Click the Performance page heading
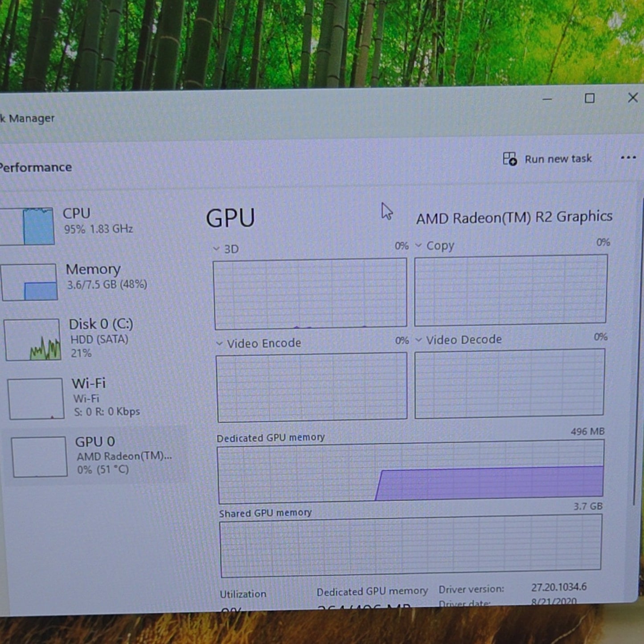 click(x=36, y=168)
